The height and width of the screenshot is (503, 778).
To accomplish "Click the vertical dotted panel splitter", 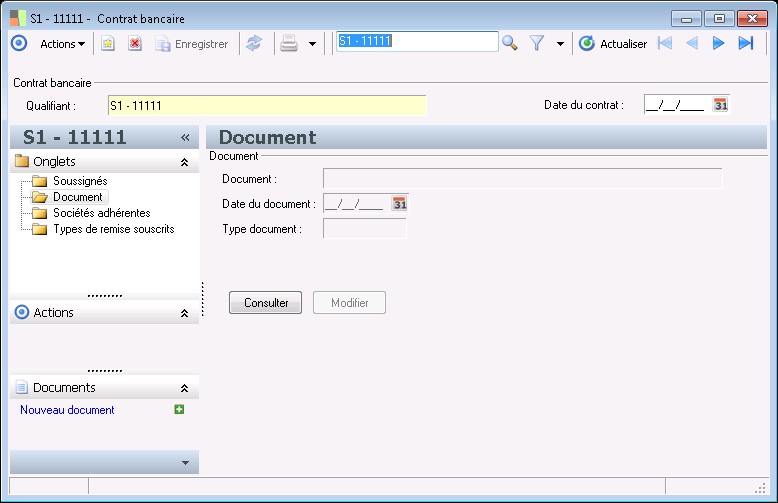I will coord(202,299).
